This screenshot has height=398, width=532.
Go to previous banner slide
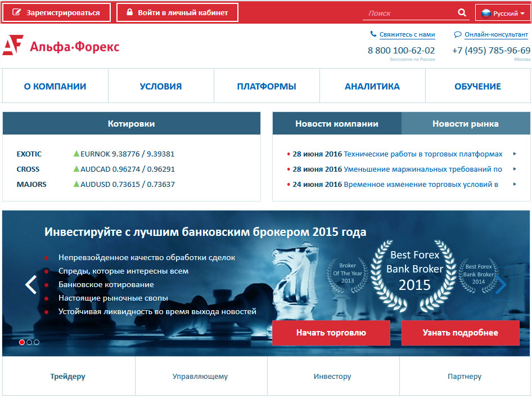point(31,285)
